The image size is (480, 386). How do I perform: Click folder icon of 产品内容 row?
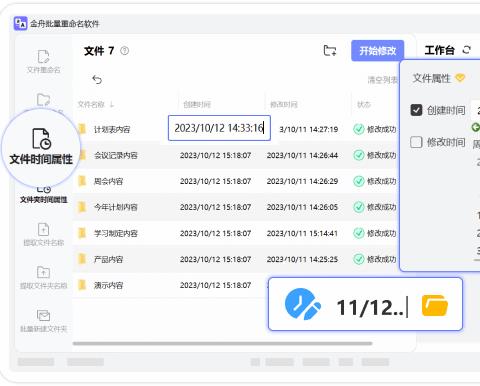click(x=82, y=259)
